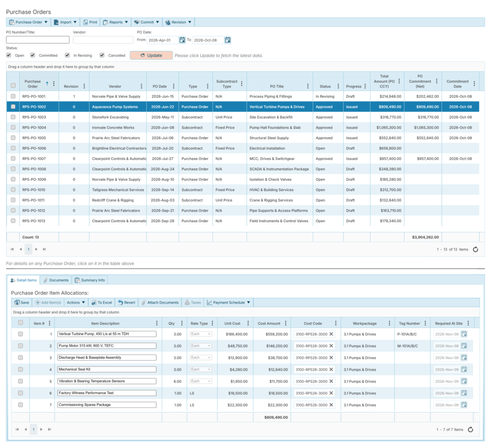The image size is (491, 448).
Task: Clear cost code for Mechanical Seal Kit item
Action: click(x=331, y=369)
